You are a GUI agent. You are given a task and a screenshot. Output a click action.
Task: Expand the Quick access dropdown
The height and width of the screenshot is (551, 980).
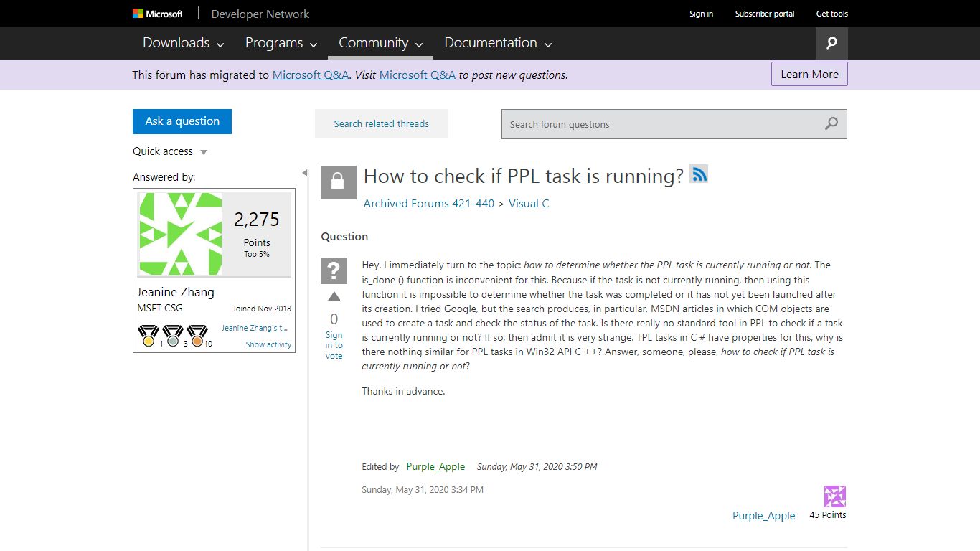pyautogui.click(x=170, y=151)
